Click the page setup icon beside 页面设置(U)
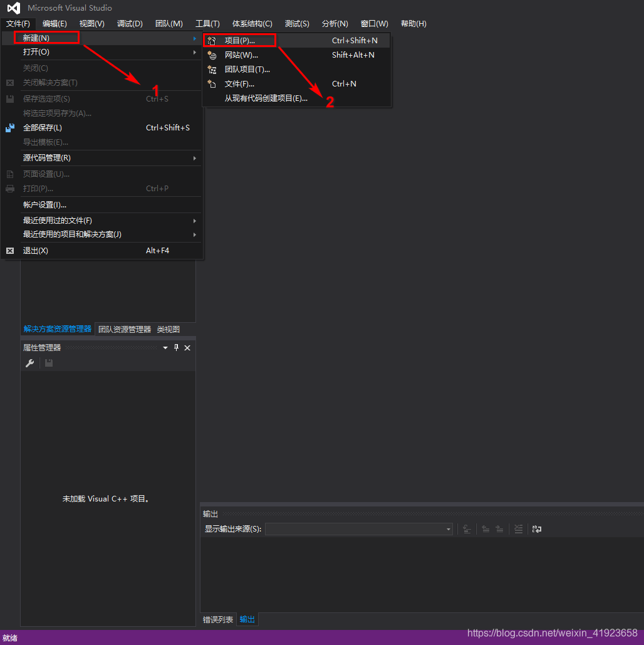 10,174
